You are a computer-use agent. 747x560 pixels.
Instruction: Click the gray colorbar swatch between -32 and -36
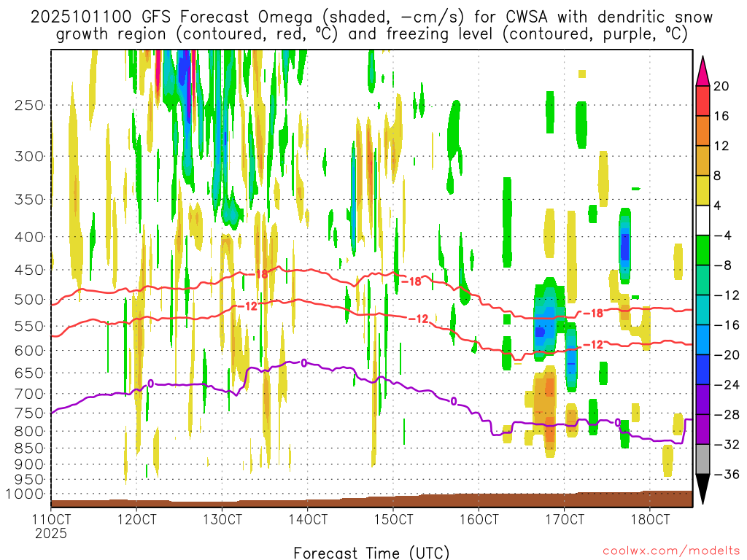pyautogui.click(x=703, y=459)
